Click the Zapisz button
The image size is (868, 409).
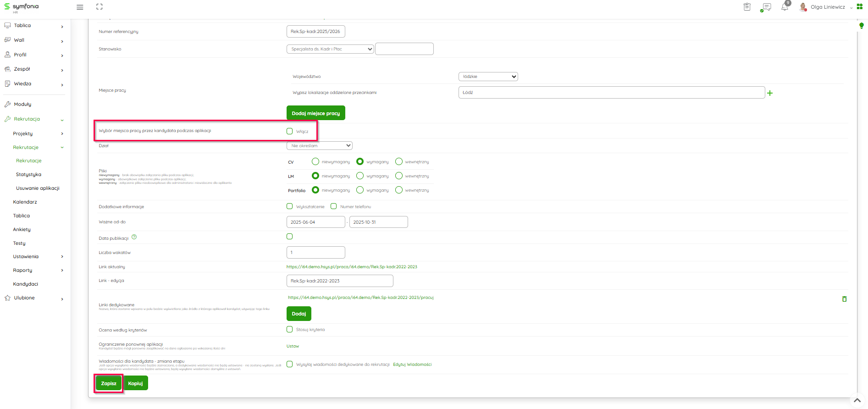(x=109, y=383)
